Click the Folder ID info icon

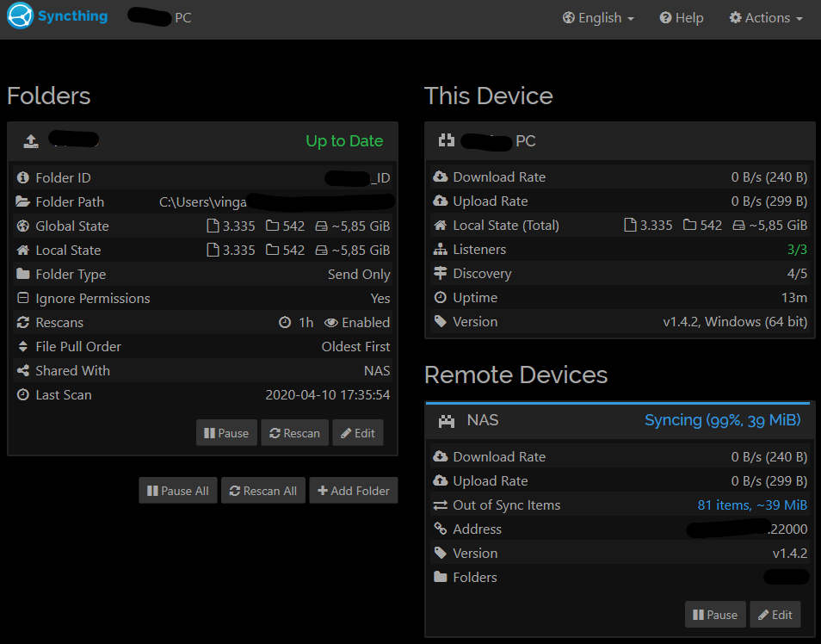(22, 177)
